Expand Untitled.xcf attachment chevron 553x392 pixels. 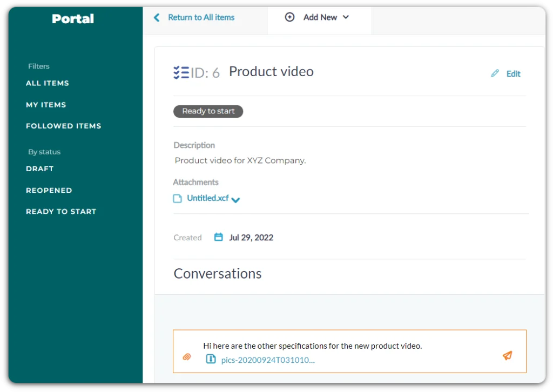[x=235, y=200]
